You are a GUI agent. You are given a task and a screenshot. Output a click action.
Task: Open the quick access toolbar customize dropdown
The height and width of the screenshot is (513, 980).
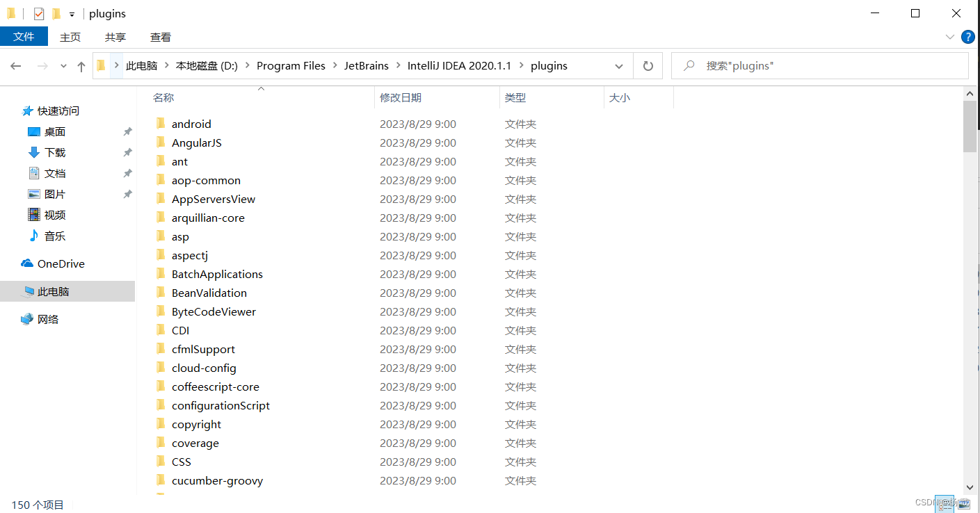pyautogui.click(x=72, y=14)
